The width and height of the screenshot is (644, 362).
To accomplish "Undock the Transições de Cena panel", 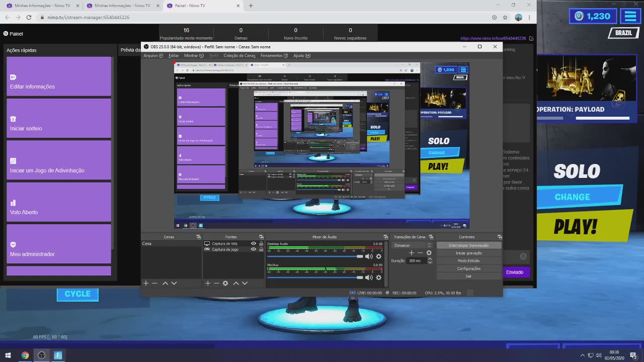I will (431, 237).
